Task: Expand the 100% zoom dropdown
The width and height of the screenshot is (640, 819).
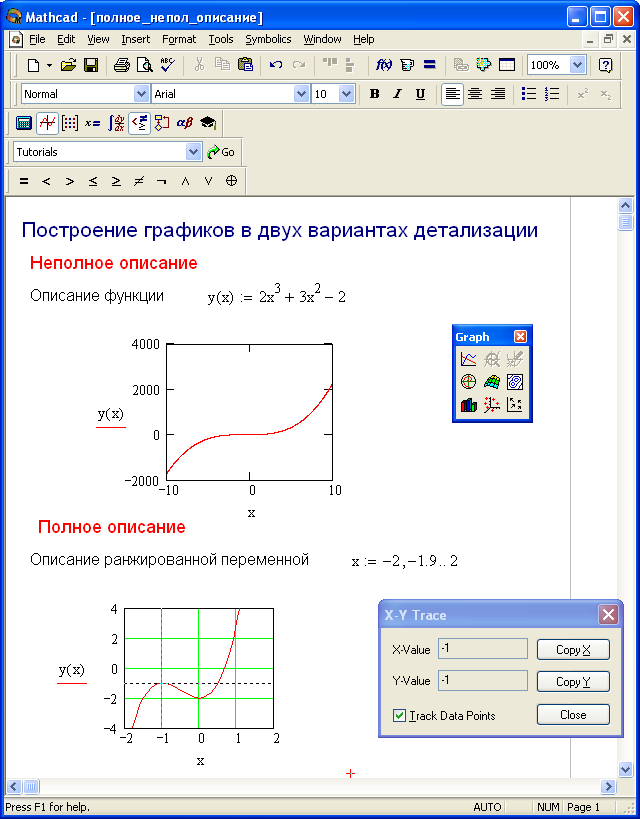Action: coord(577,65)
